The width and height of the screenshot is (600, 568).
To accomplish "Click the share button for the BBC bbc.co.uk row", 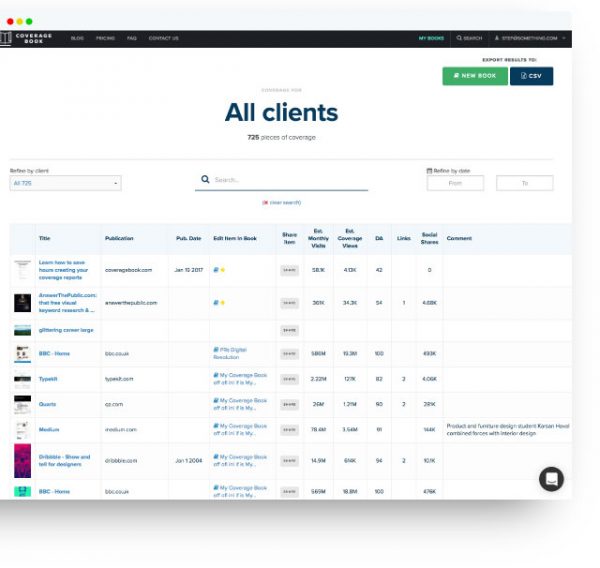I will pyautogui.click(x=289, y=354).
